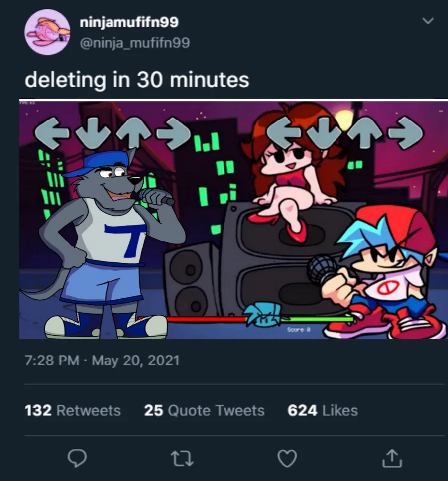Click the ninjamufifn99 display name
448x481 pixels.
coord(129,22)
